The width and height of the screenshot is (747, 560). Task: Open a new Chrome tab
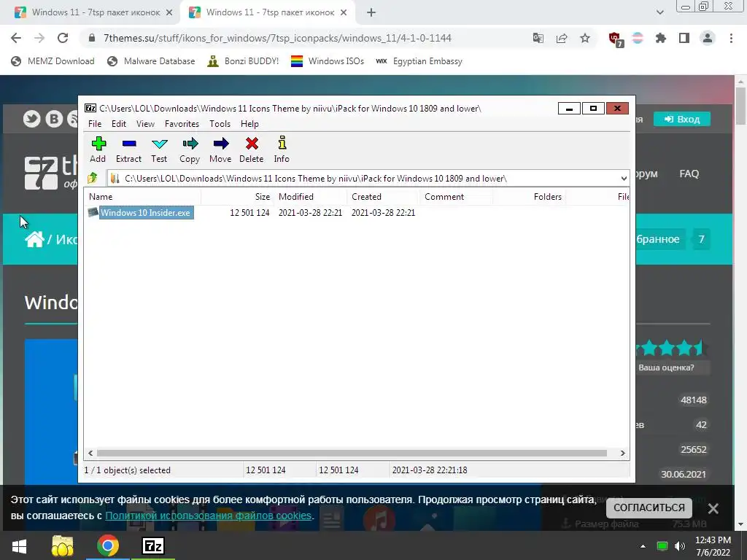[371, 13]
